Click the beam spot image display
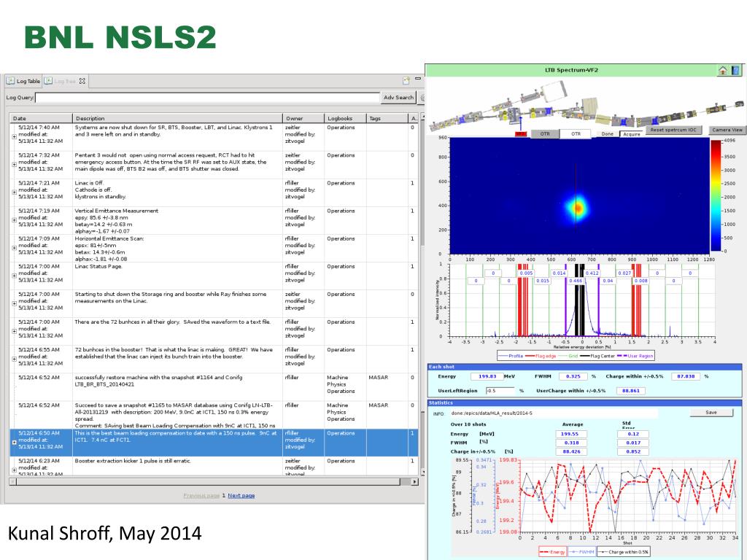This screenshot has width=747, height=560. pyautogui.click(x=579, y=195)
